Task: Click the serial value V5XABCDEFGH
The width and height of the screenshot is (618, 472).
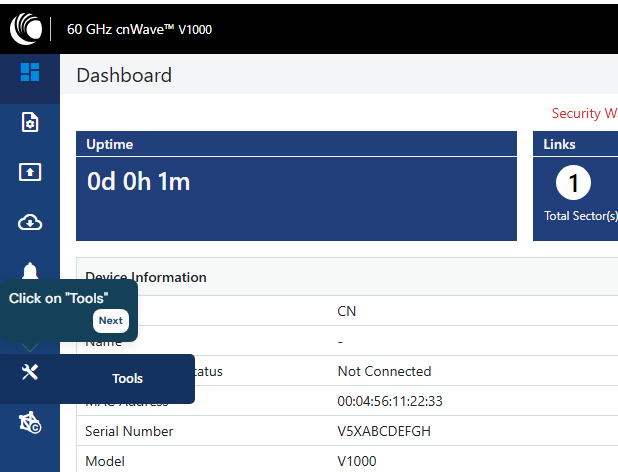Action: [x=384, y=431]
